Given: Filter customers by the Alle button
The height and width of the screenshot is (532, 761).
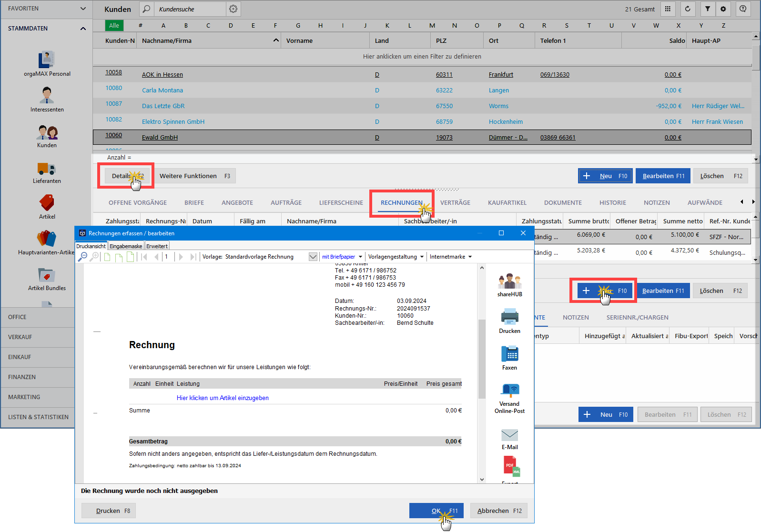Looking at the screenshot, I should coord(114,25).
